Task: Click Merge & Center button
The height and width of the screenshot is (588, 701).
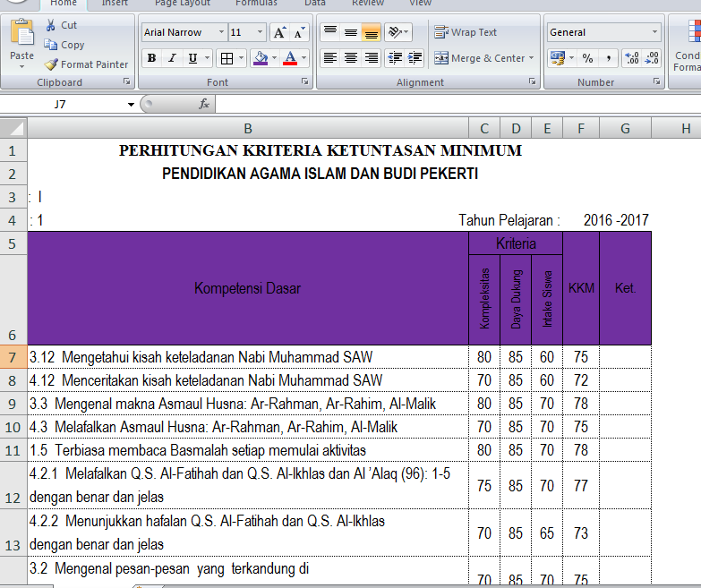Action: (480, 58)
